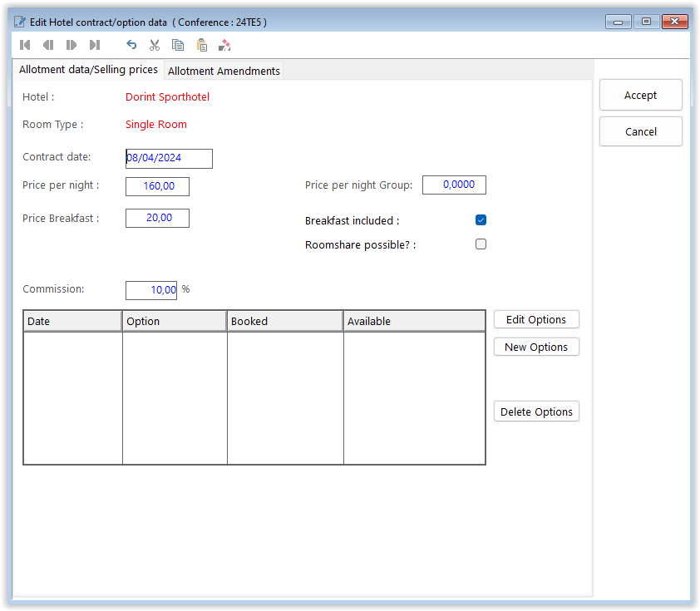Click the Booked column header
700x611 pixels.
point(284,321)
